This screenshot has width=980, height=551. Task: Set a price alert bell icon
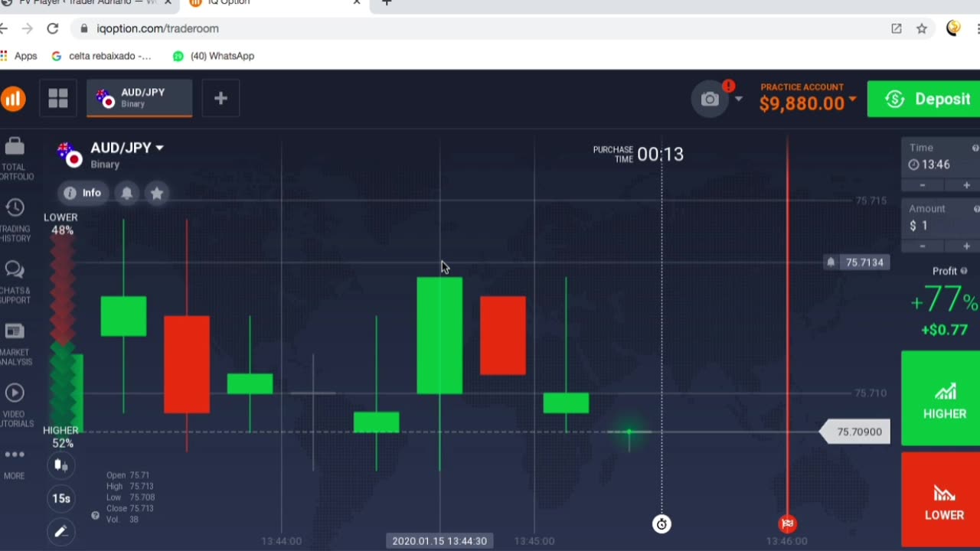[x=127, y=193]
